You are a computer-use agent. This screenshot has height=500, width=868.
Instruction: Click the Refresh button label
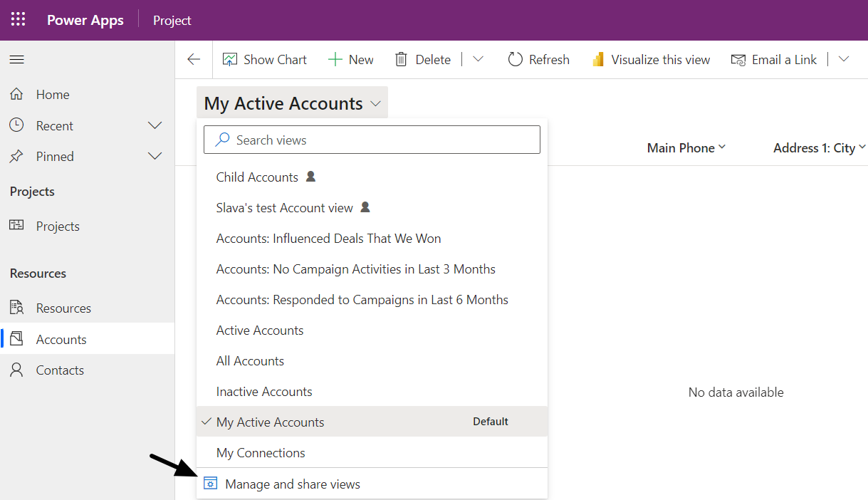(x=549, y=60)
